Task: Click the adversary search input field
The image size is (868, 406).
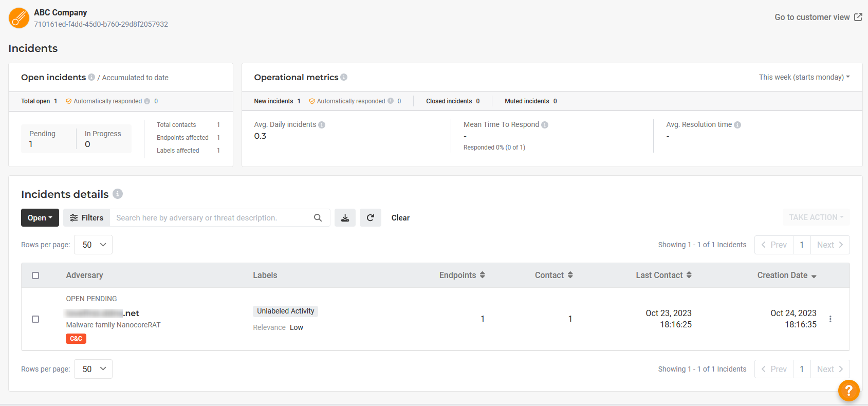Action: (211, 218)
